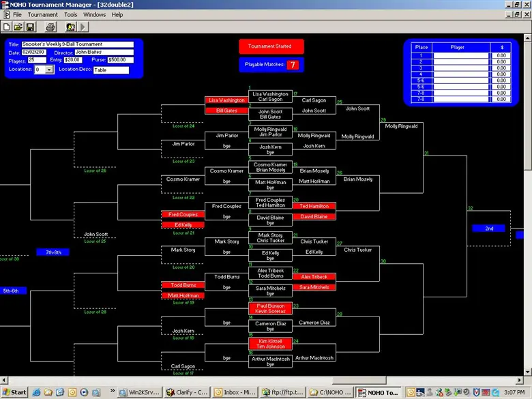The image size is (532, 399).
Task: Open the Inbox taskbar window
Action: point(235,393)
